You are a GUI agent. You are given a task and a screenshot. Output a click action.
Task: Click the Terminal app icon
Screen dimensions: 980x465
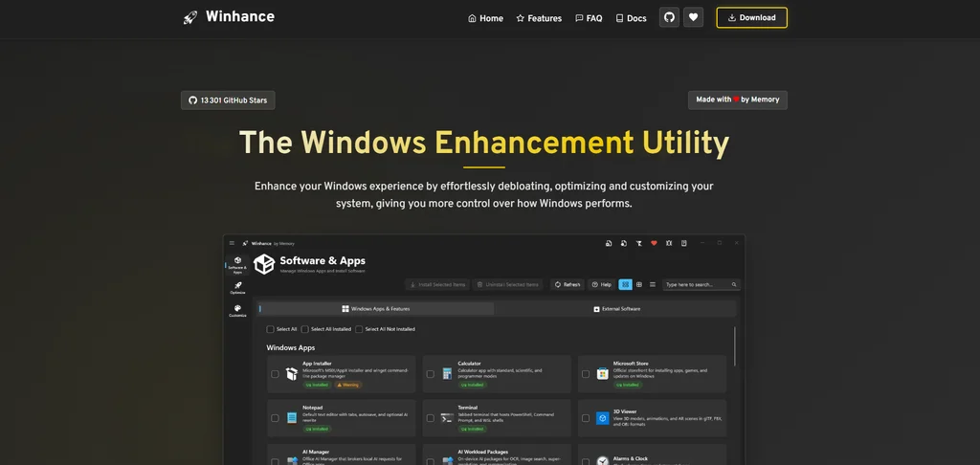[x=447, y=417]
